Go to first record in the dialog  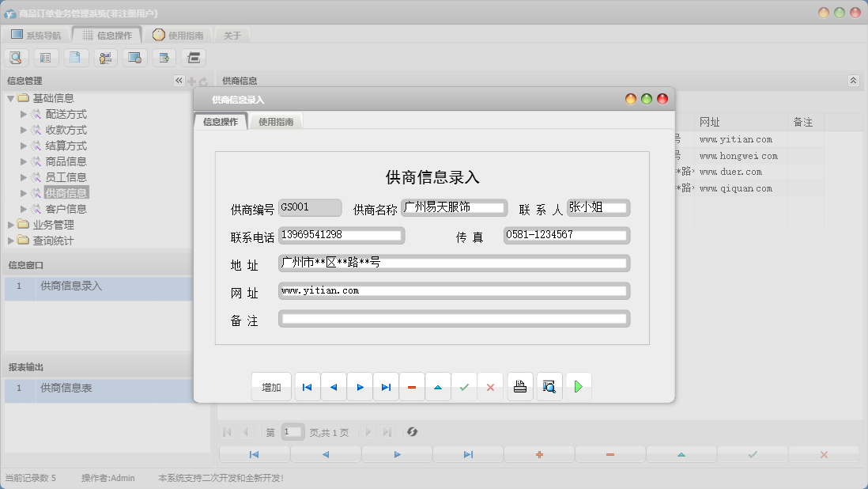(307, 386)
